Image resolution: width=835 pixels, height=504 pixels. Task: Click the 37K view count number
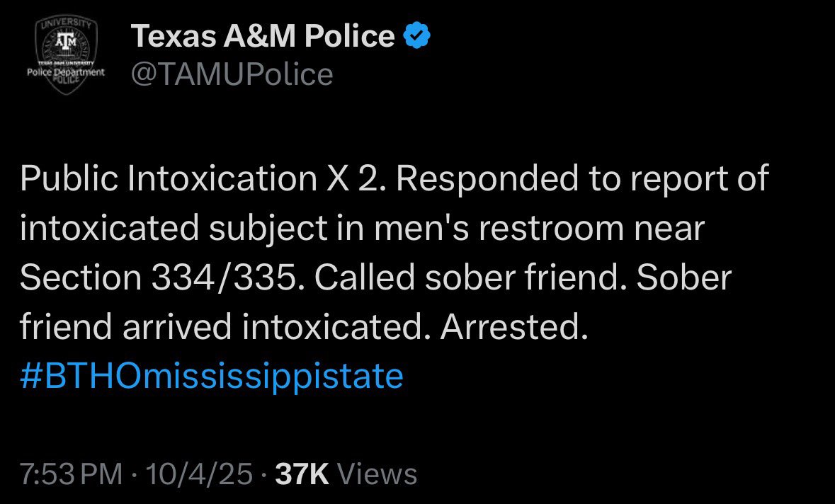coord(302,474)
